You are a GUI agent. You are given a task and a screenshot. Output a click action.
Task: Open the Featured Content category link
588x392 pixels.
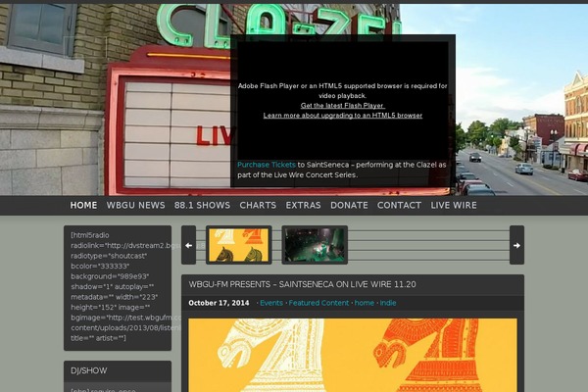point(318,303)
